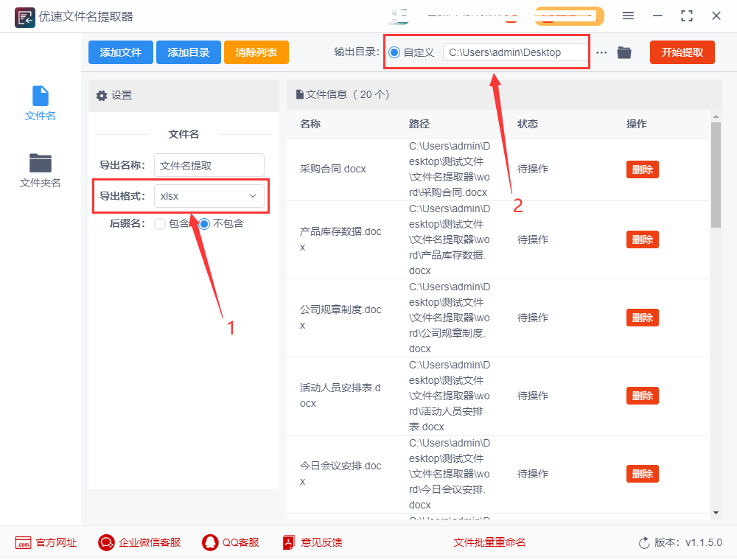The width and height of the screenshot is (737, 560).
Task: Click the 操作 column header
Action: click(x=637, y=124)
